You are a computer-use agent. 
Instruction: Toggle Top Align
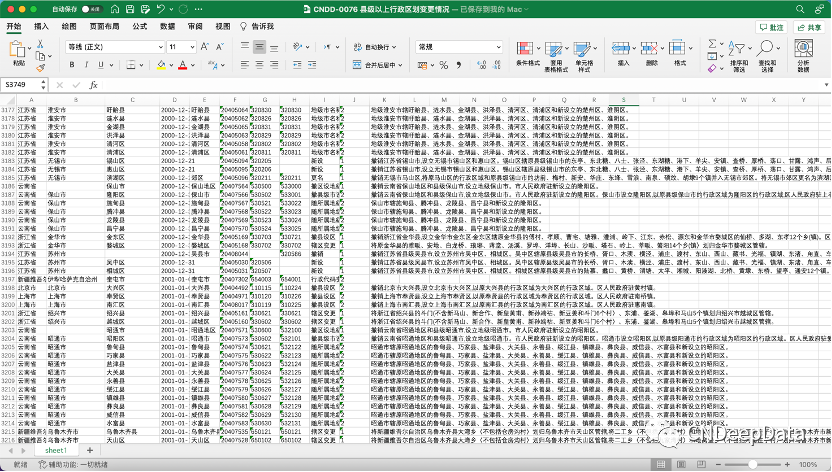[245, 47]
